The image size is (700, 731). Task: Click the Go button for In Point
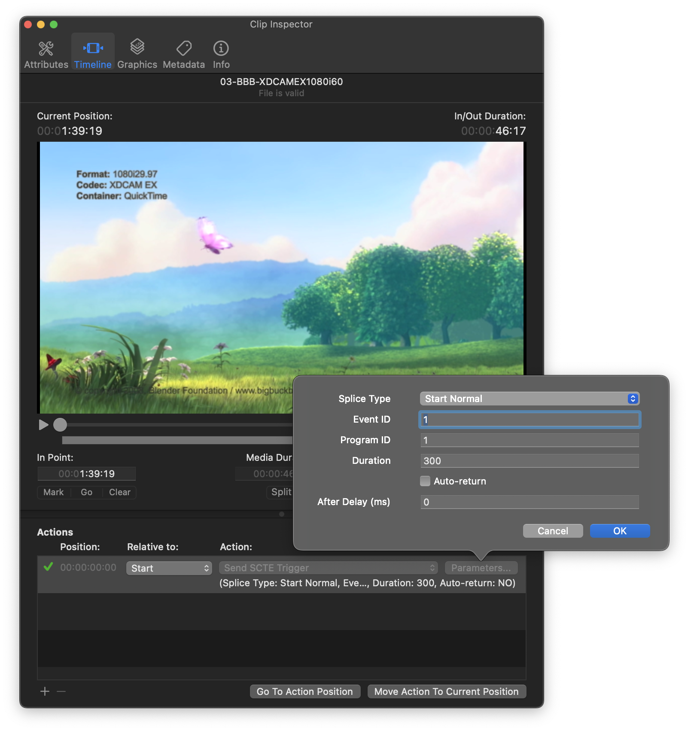86,492
